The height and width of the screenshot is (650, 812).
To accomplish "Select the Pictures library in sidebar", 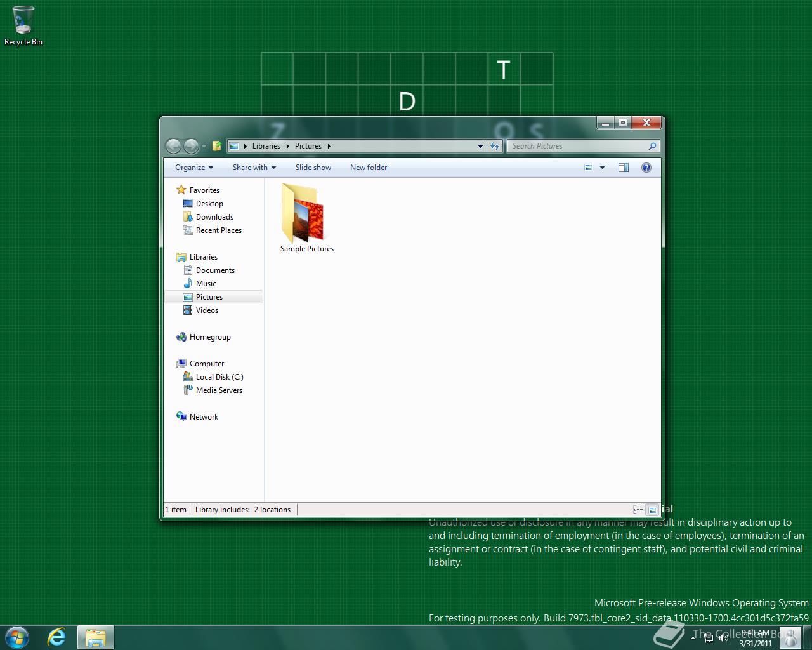I will click(x=214, y=296).
